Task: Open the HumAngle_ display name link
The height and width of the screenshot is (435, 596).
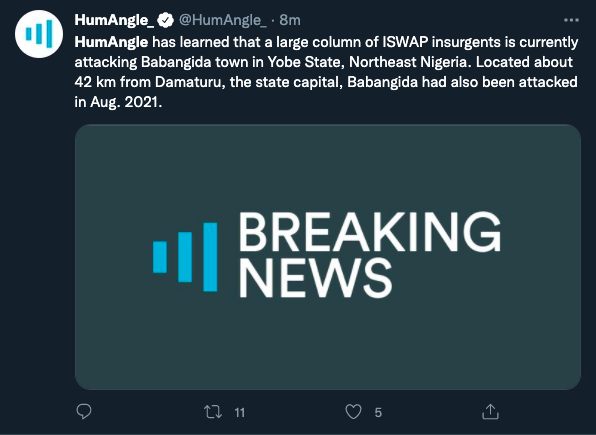Action: pos(114,20)
